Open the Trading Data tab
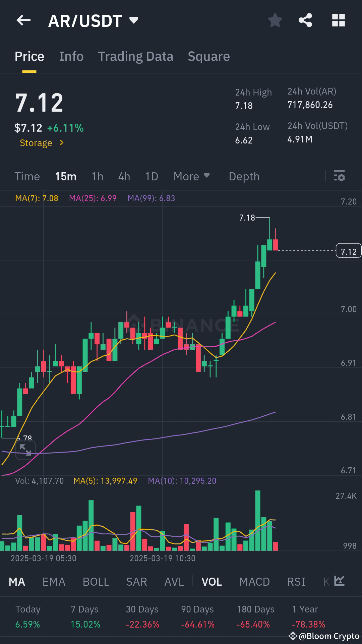 (136, 56)
